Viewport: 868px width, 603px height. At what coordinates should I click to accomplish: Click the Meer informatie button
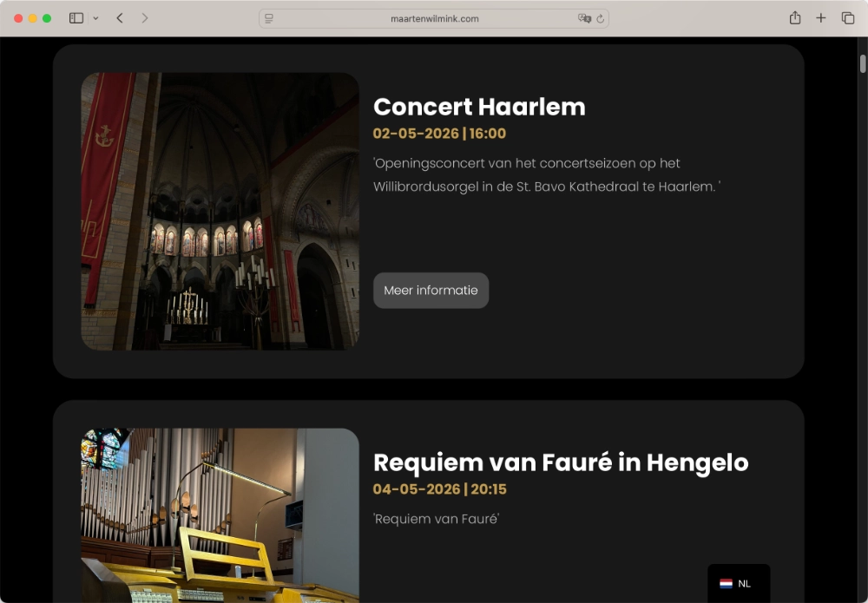[x=431, y=291]
